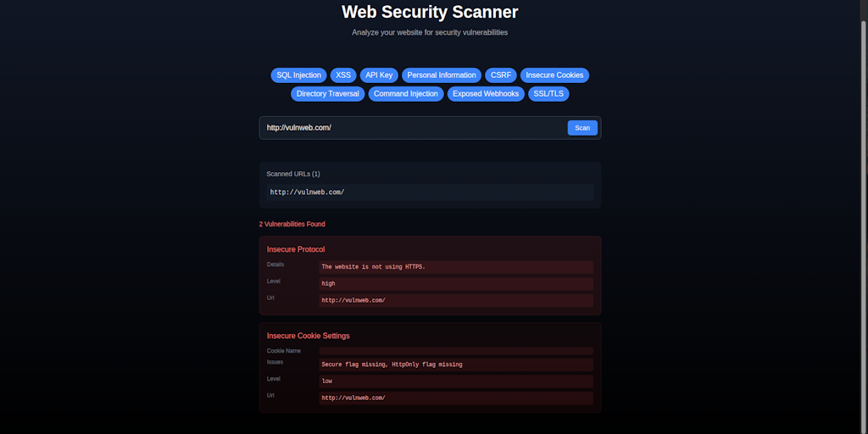This screenshot has width=868, height=434.
Task: Select the 'website is not using HTTPS' detail
Action: click(456, 267)
